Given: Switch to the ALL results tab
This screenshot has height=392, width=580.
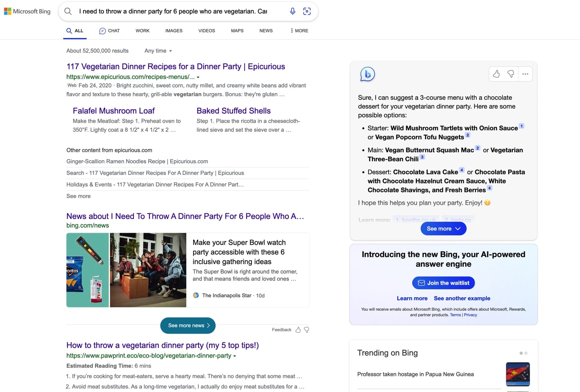Looking at the screenshot, I should (x=75, y=31).
